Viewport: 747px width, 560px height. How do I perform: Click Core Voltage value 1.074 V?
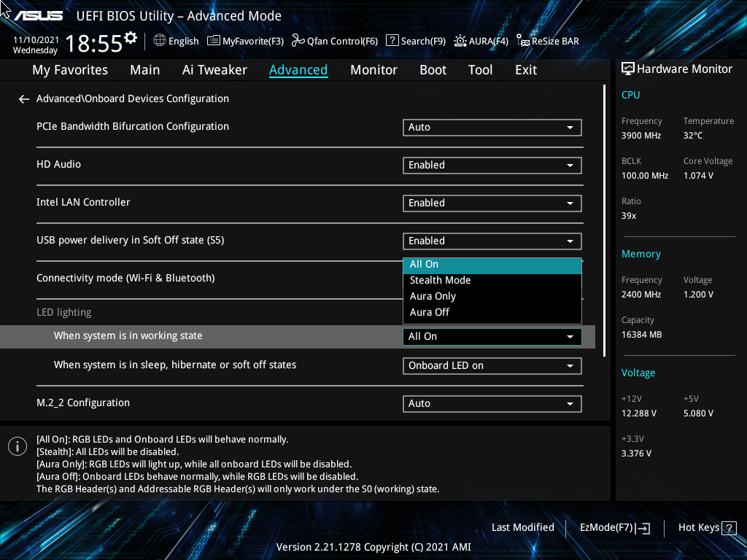point(698,176)
